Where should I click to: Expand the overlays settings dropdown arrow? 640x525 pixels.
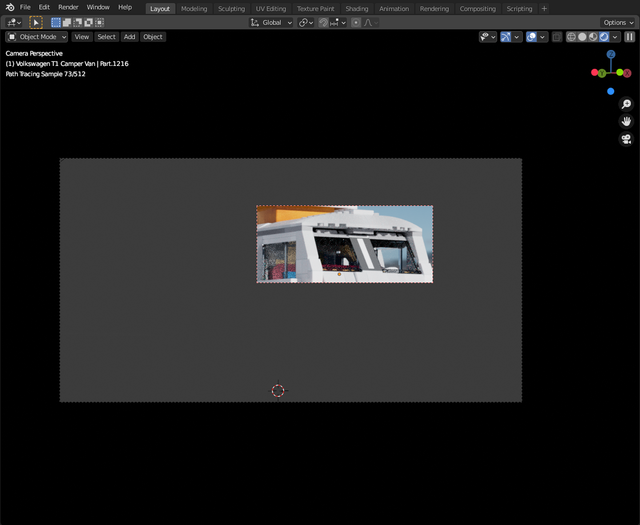click(542, 37)
